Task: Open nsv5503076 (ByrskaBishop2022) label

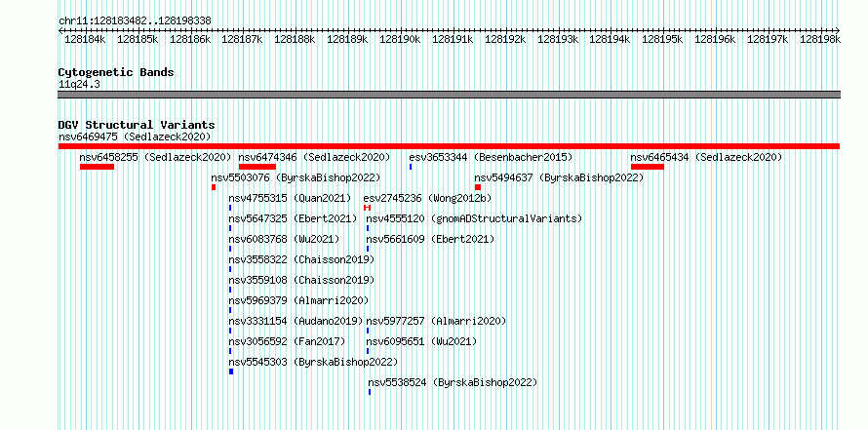Action: point(296,177)
